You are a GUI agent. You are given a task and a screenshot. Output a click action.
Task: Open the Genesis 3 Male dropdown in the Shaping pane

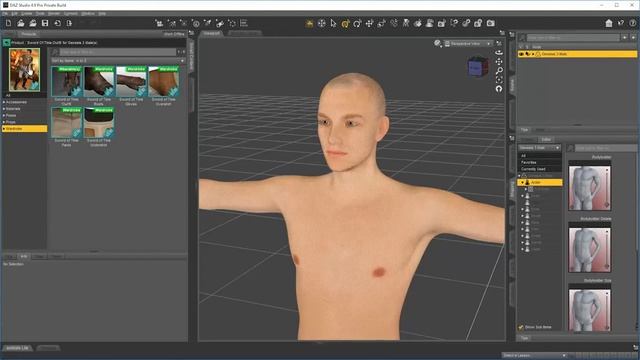click(539, 148)
